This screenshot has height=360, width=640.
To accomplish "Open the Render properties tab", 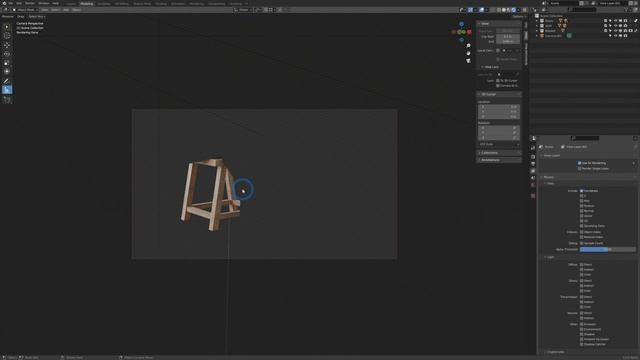I will click(x=533, y=157).
